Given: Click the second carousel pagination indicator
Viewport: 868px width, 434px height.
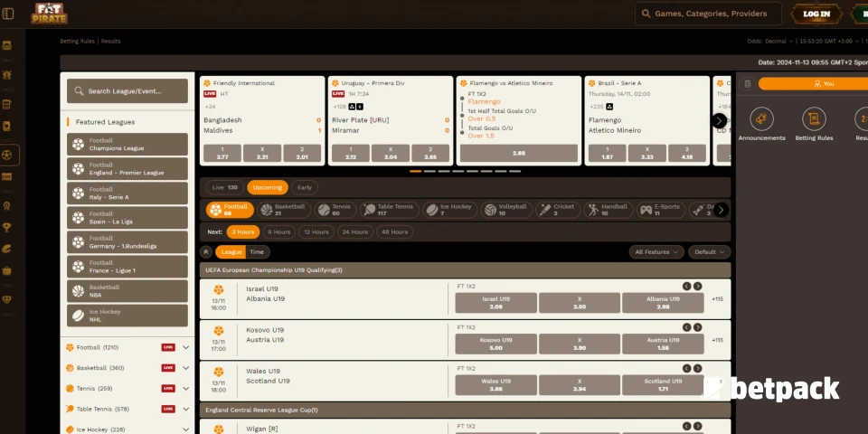Looking at the screenshot, I should coord(429,171).
